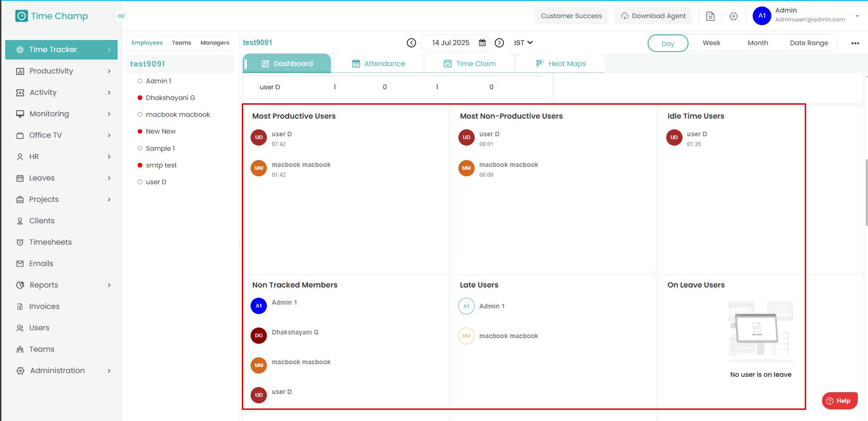Click the Productivity sidebar icon
This screenshot has width=868, height=421.
(x=20, y=71)
